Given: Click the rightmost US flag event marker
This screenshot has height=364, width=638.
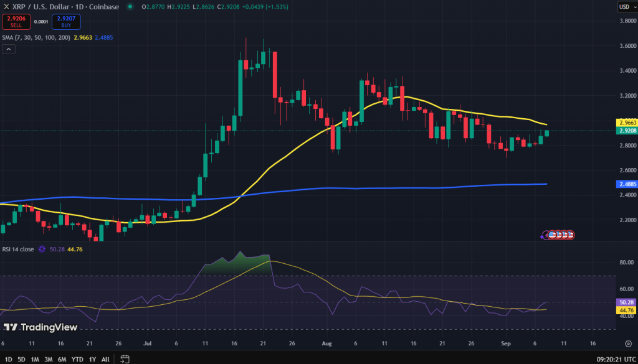Looking at the screenshot, I should coord(570,235).
